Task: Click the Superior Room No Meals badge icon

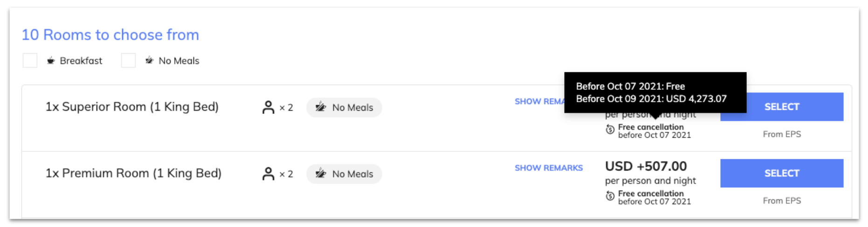Action: coord(321,107)
